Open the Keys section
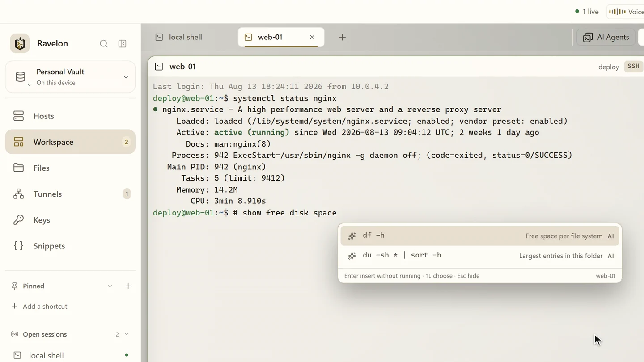 pyautogui.click(x=70, y=219)
